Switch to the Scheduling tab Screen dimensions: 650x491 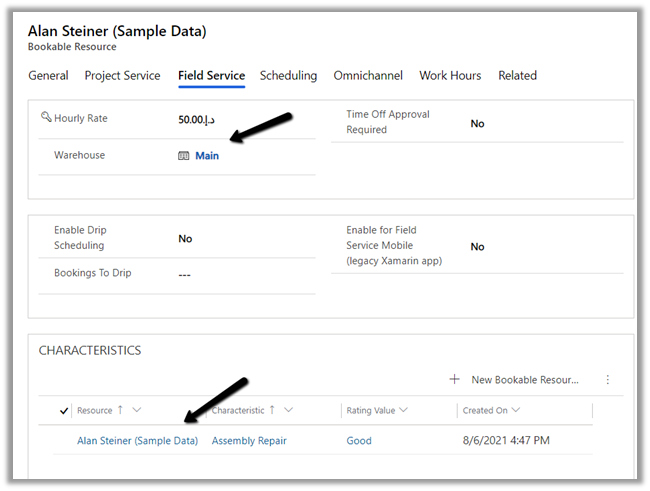288,76
